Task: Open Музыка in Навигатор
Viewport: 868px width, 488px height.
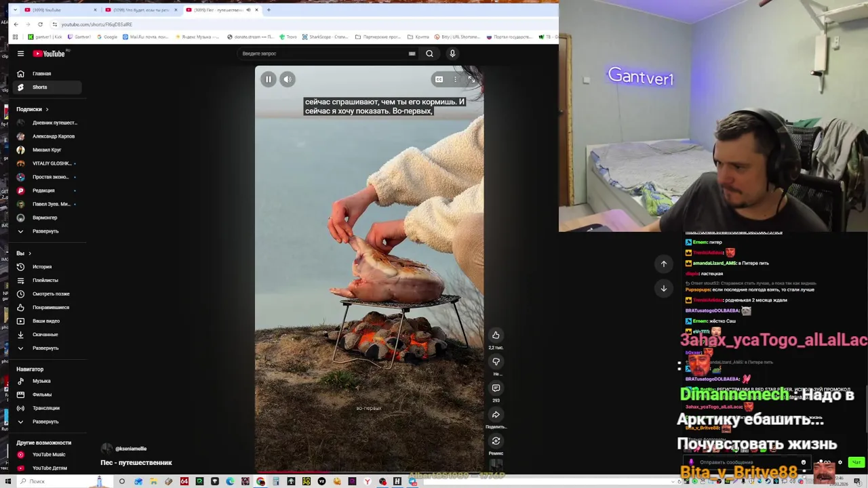Action: tap(47, 381)
